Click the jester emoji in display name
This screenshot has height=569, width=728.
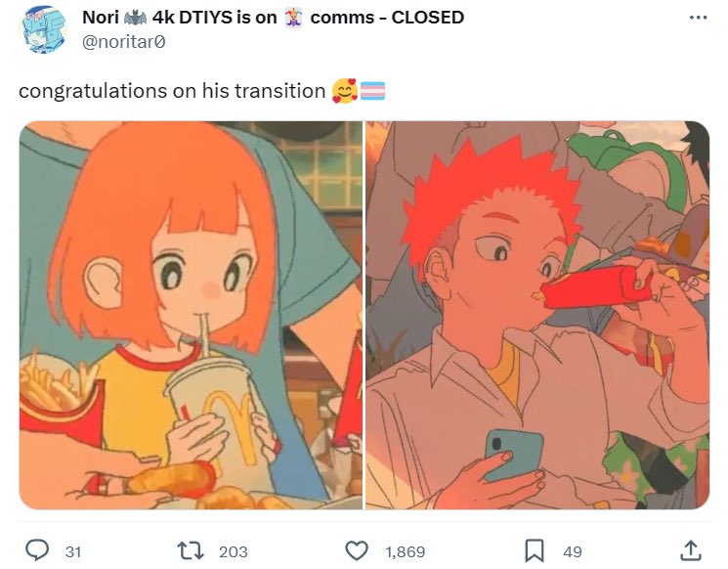click(x=293, y=18)
